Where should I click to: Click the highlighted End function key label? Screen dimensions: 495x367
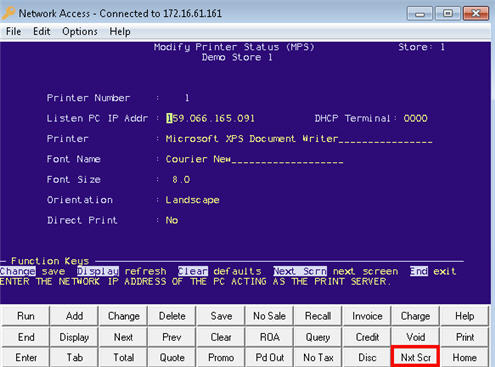click(x=419, y=271)
